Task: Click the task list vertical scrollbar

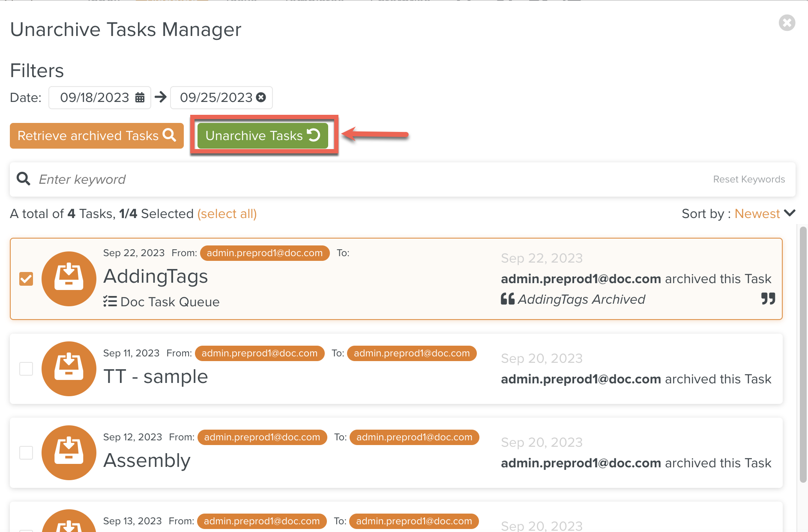Action: [x=803, y=356]
